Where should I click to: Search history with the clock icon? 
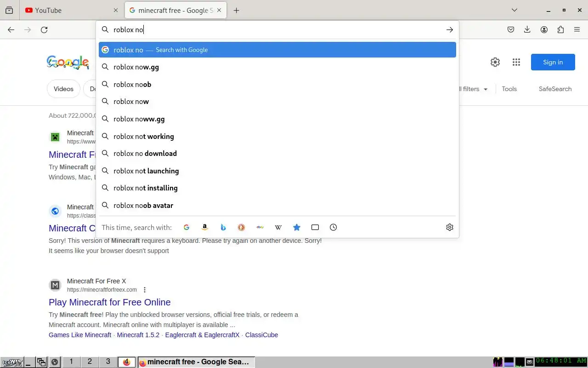pyautogui.click(x=334, y=227)
